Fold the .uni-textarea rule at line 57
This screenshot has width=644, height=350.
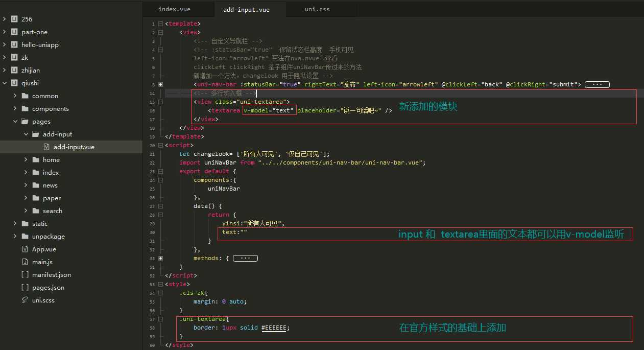[161, 319]
